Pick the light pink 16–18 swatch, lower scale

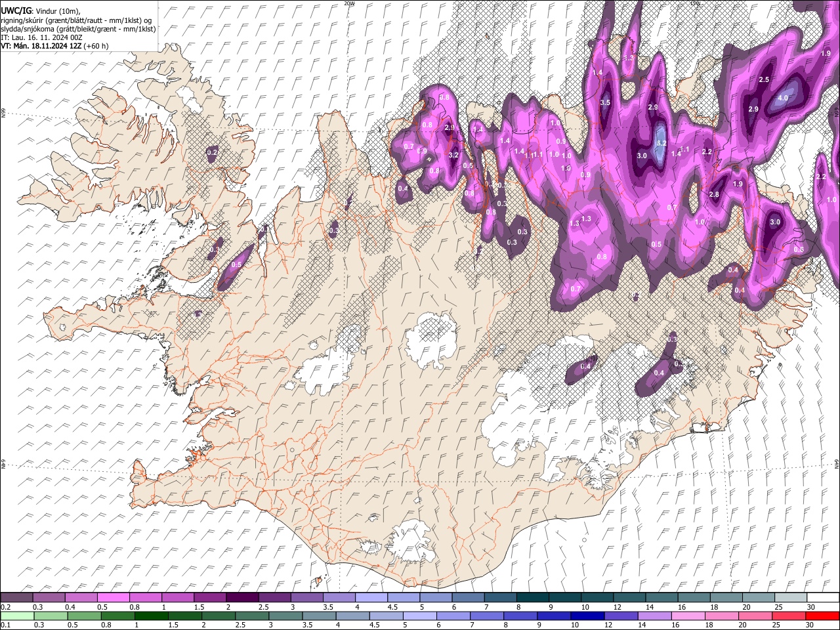pyautogui.click(x=687, y=616)
